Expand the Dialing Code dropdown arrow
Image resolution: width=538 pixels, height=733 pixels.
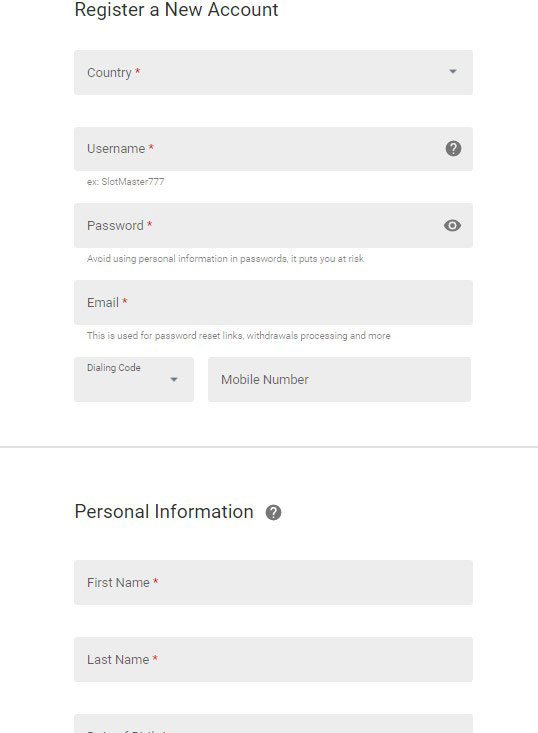[174, 380]
